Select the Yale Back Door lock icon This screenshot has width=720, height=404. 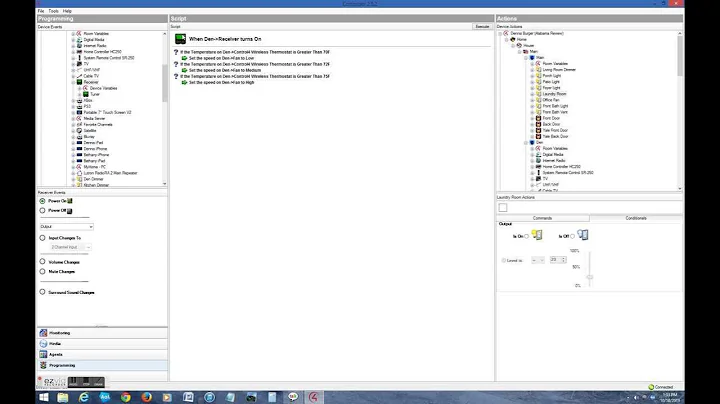point(539,136)
